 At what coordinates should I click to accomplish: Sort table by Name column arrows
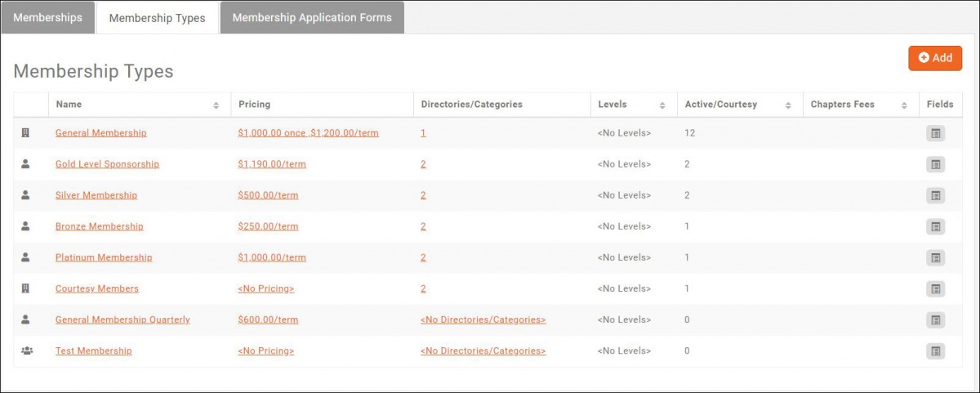click(216, 105)
